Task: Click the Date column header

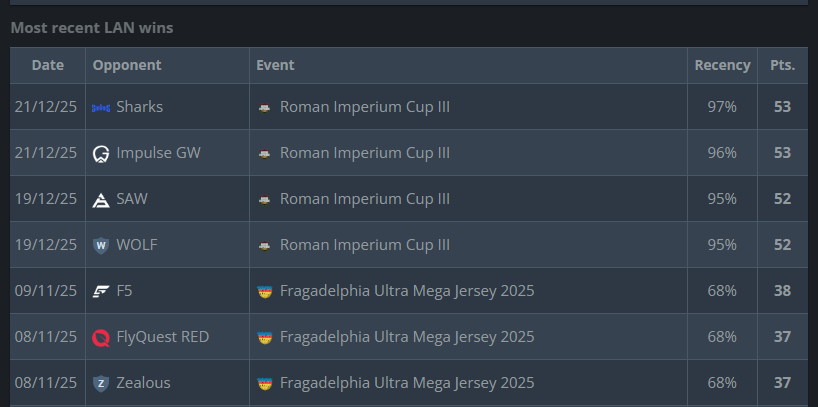Action: pos(48,65)
